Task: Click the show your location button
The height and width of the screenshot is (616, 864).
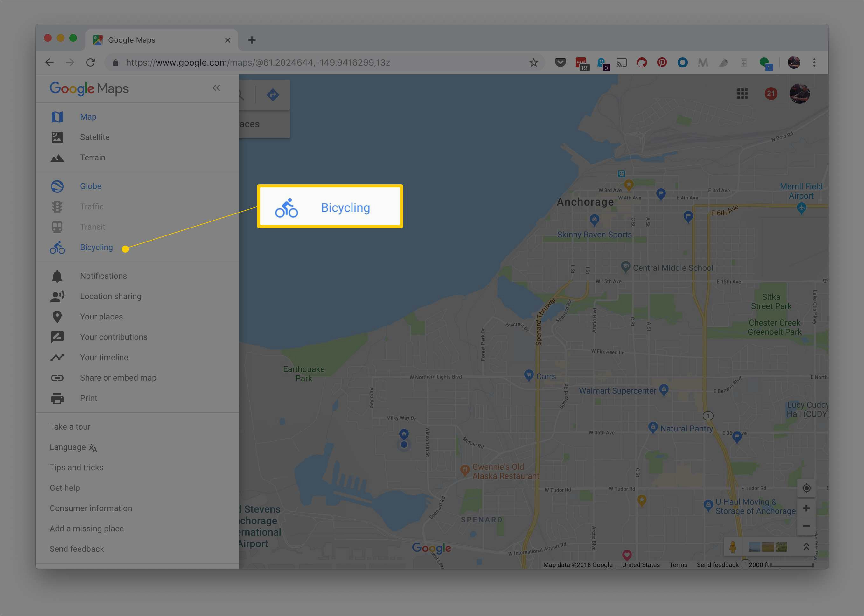Action: tap(807, 488)
